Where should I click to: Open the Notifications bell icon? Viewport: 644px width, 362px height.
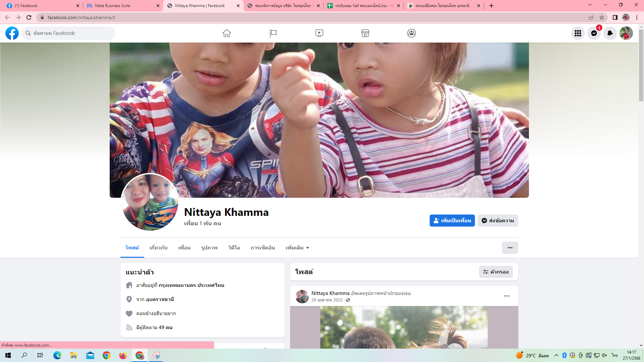point(610,33)
